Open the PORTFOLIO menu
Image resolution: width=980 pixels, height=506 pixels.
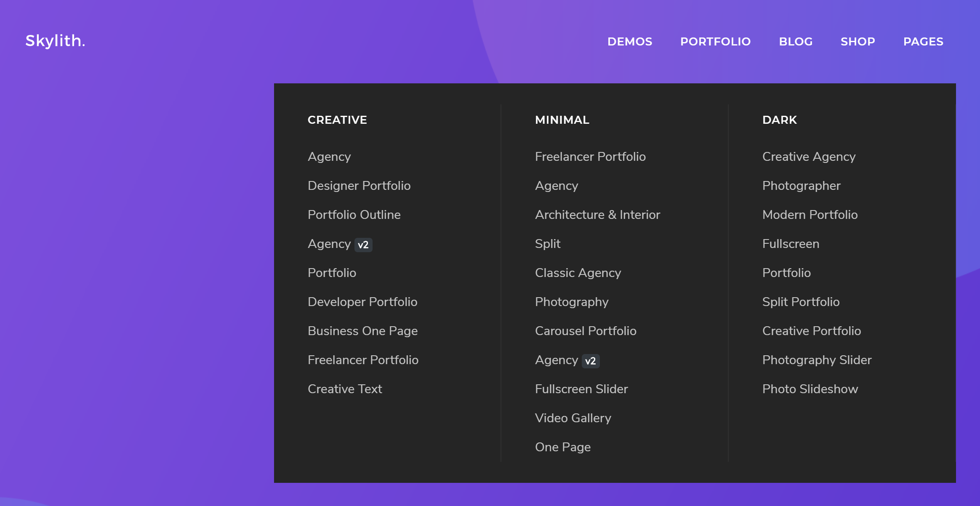[x=715, y=41]
